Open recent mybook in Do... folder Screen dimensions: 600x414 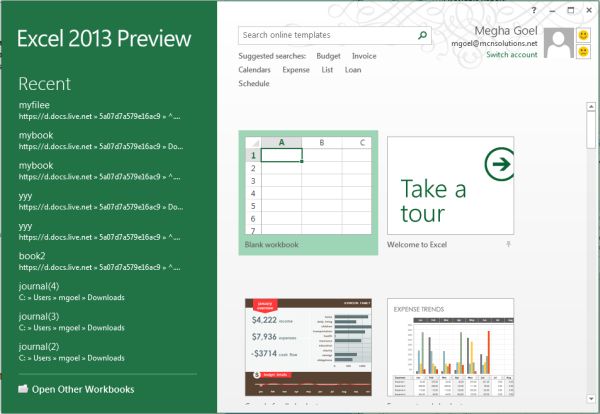point(101,141)
